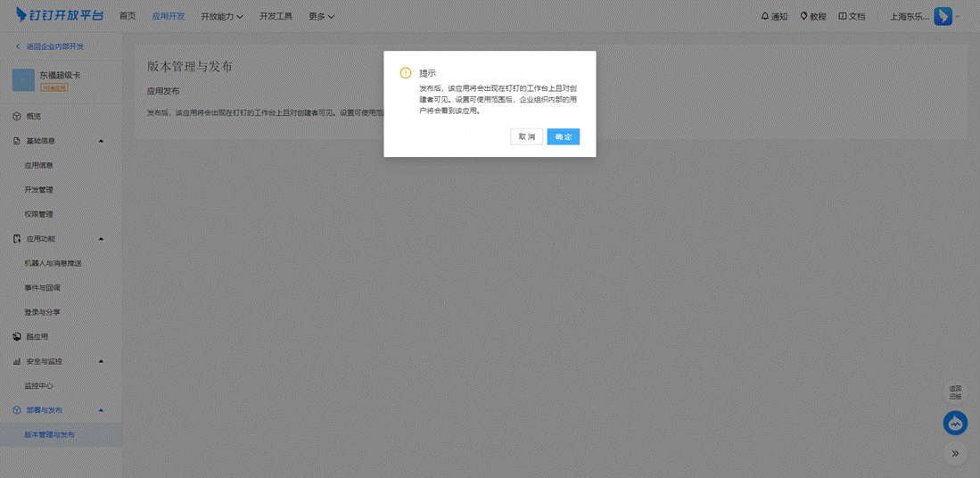Collapse the 基础信息 sidebar section
980x478 pixels.
click(x=101, y=141)
